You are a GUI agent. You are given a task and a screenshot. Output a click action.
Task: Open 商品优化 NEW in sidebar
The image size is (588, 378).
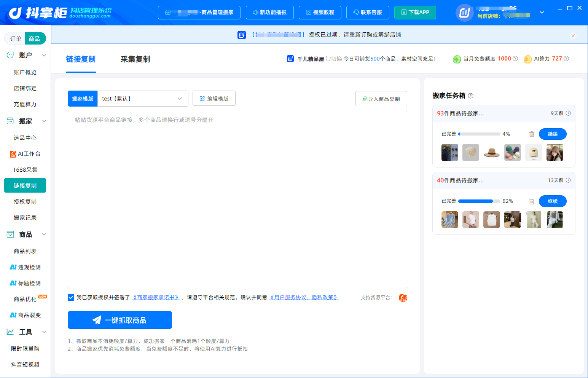[x=25, y=299]
